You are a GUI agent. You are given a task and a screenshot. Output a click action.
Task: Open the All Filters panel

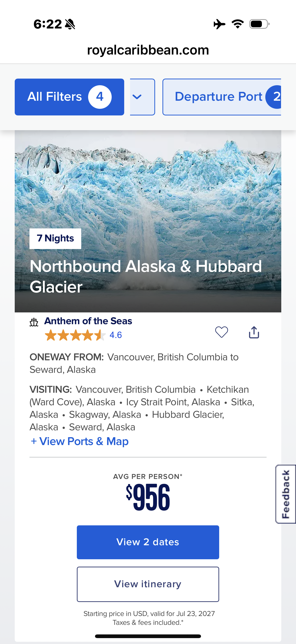coord(69,97)
